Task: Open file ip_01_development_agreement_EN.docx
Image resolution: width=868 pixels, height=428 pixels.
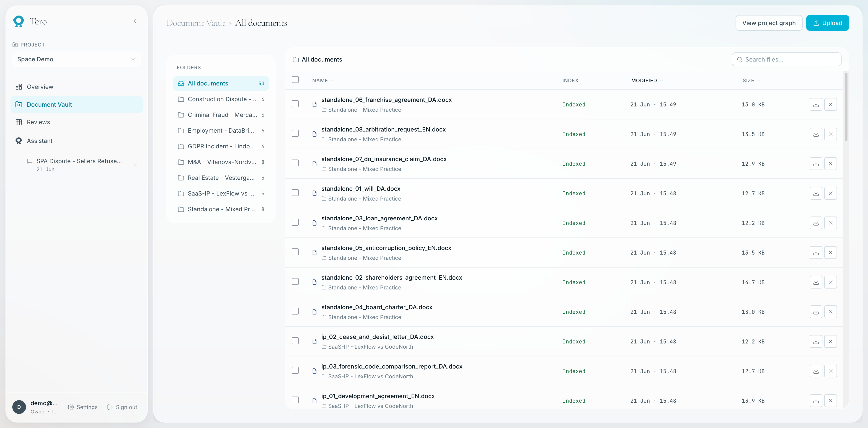Action: 378,396
